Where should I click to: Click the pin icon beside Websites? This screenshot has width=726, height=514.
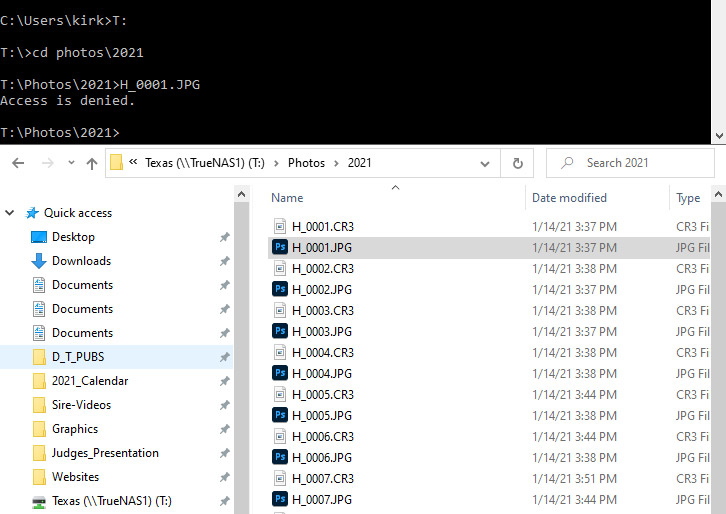pyautogui.click(x=225, y=477)
